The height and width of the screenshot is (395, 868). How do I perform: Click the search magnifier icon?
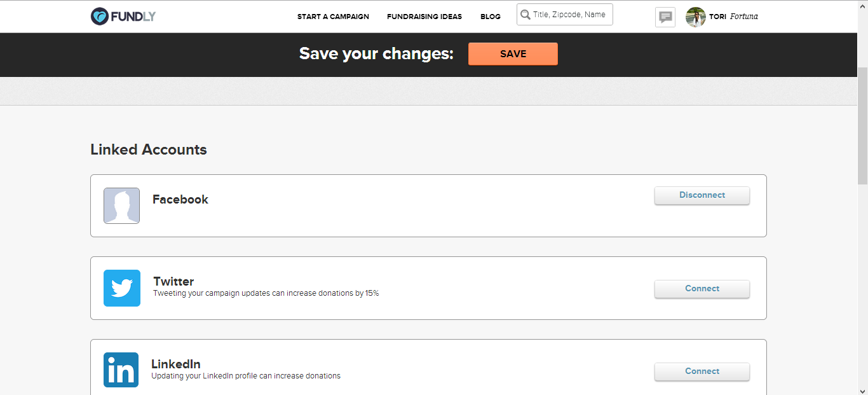(x=526, y=15)
